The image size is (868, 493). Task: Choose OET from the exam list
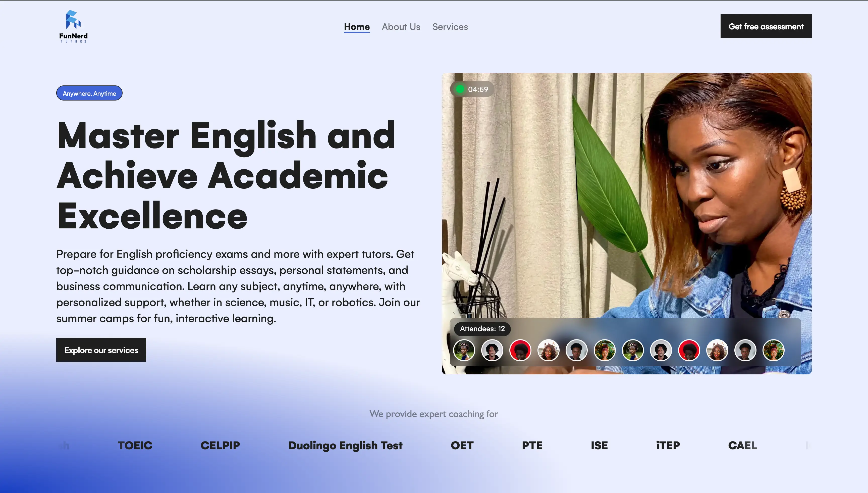point(462,445)
